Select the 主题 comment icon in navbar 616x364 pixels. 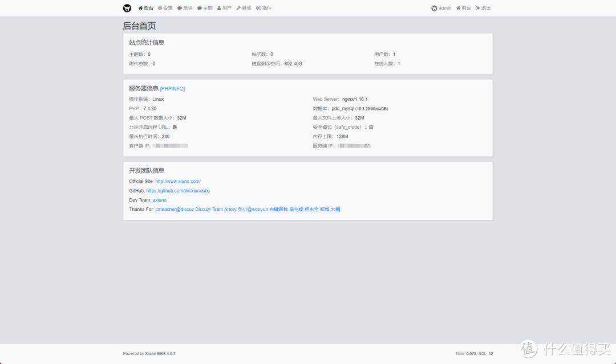[x=199, y=8]
